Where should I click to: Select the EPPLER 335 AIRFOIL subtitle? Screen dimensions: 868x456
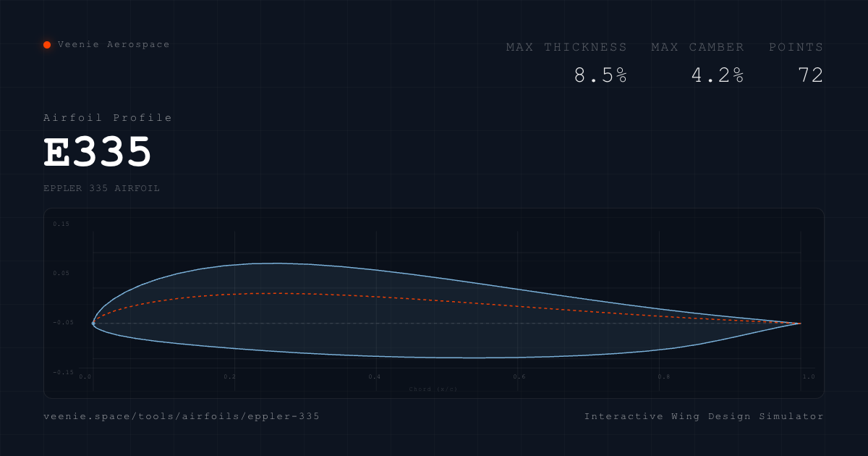pos(101,188)
